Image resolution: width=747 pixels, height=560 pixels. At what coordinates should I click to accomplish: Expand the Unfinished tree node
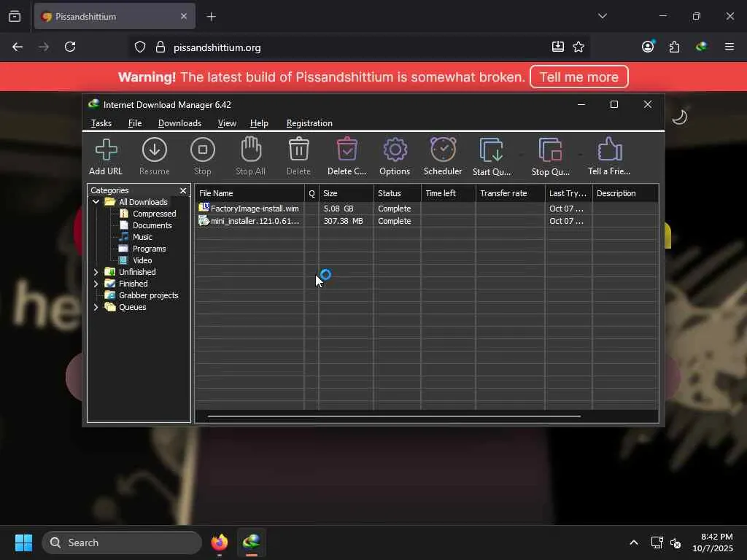pos(96,272)
